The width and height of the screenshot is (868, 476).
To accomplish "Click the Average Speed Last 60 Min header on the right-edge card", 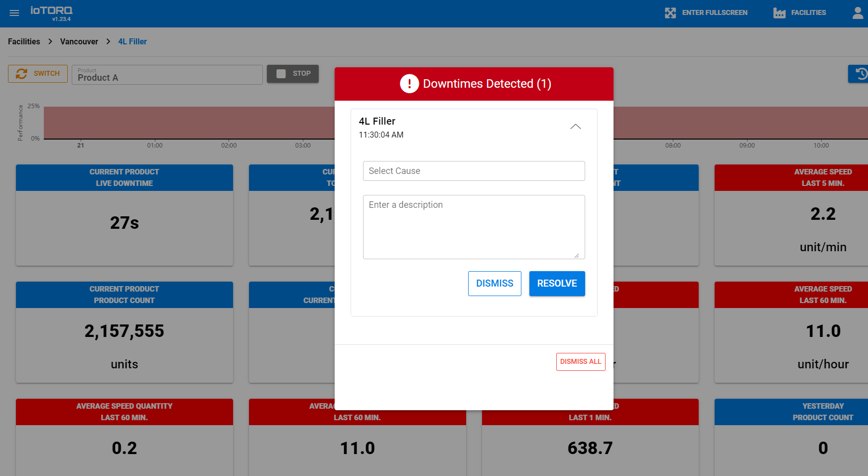I will pyautogui.click(x=791, y=295).
